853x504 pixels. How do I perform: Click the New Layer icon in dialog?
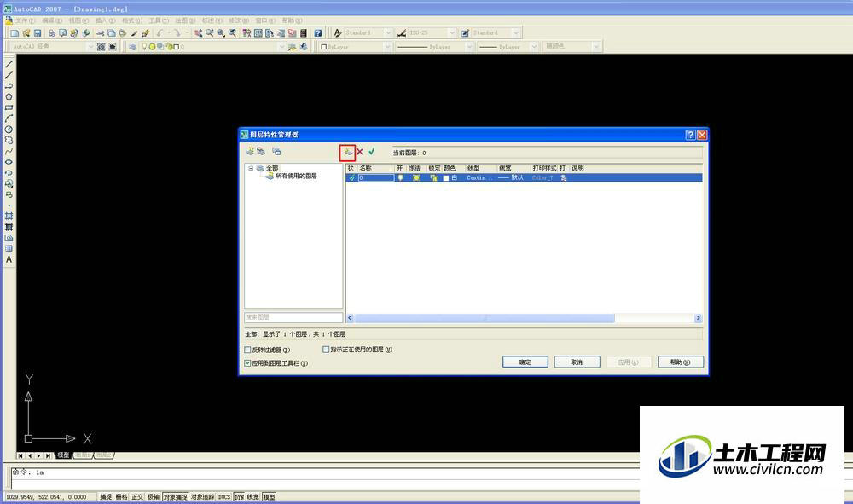(348, 153)
